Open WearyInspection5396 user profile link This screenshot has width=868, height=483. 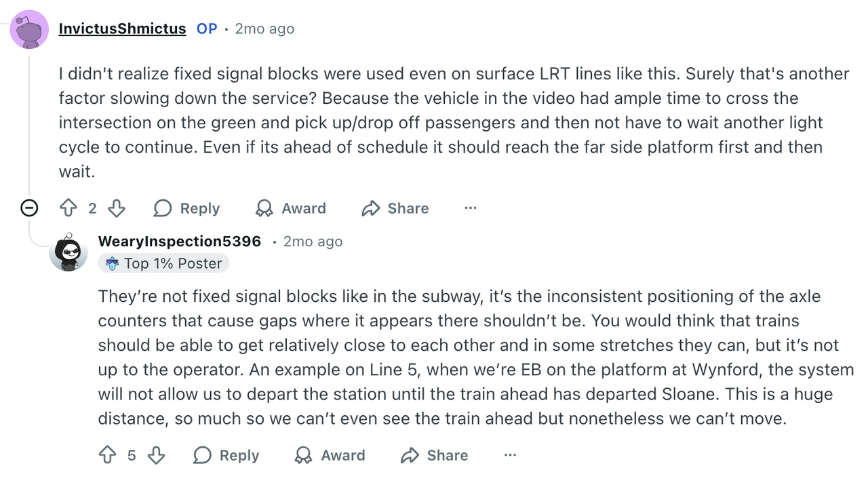pos(180,241)
